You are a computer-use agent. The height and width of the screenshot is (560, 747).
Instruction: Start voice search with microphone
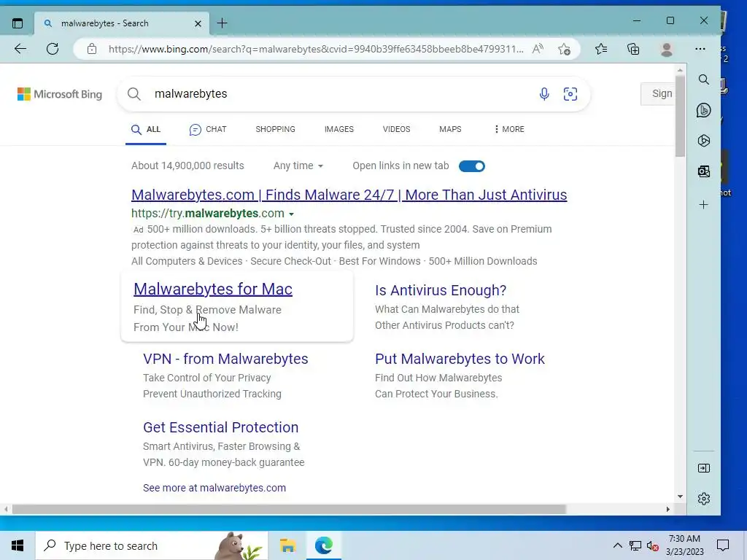click(544, 94)
